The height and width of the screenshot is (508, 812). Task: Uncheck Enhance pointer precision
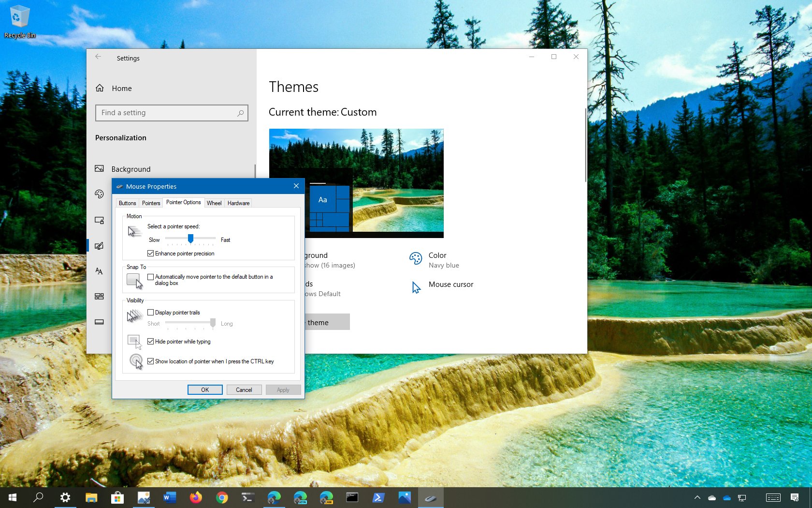pyautogui.click(x=150, y=253)
